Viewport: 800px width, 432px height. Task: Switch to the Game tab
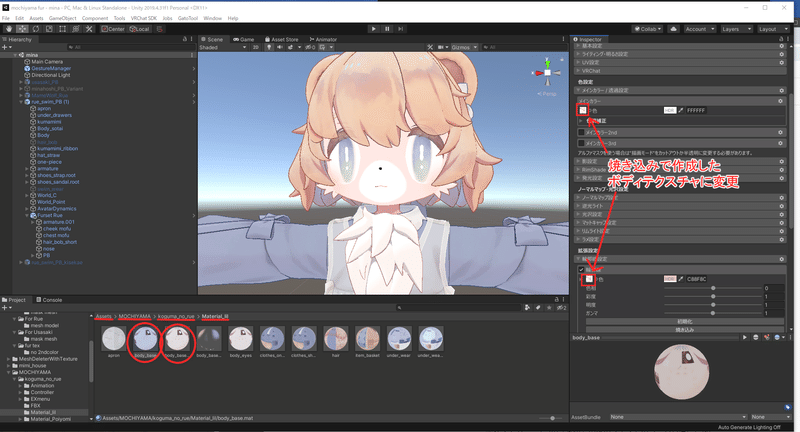tap(243, 39)
